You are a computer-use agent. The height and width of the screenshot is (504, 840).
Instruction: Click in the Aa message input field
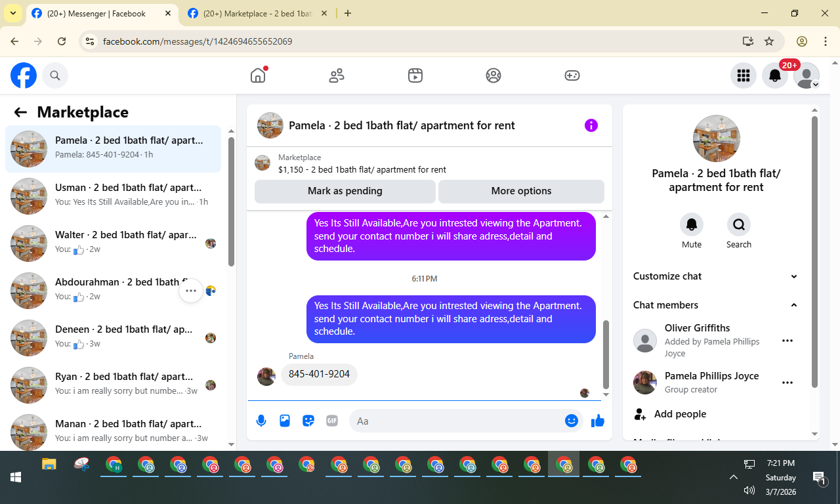[458, 421]
